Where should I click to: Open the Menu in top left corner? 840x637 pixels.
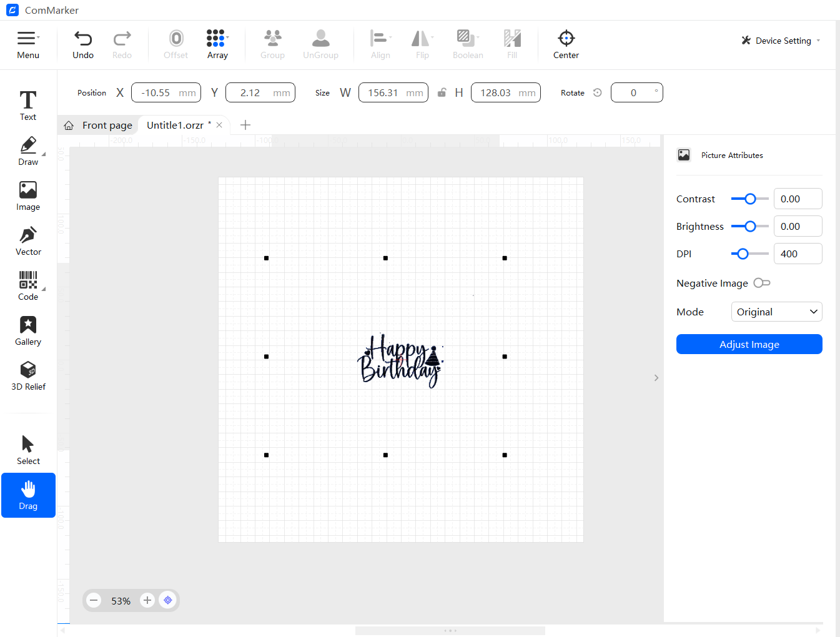[x=27, y=42]
